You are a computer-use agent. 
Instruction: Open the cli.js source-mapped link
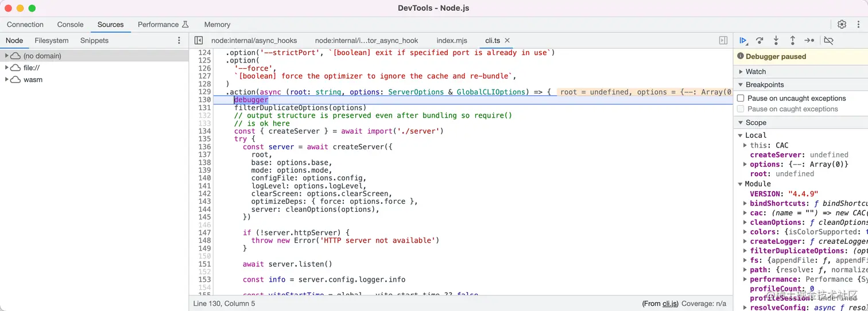[671, 304]
